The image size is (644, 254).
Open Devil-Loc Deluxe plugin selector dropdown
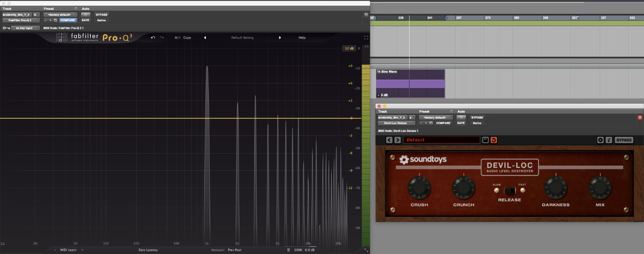pos(396,123)
